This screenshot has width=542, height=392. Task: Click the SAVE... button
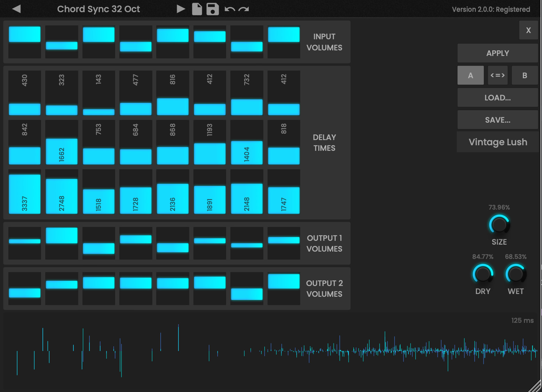tap(497, 120)
